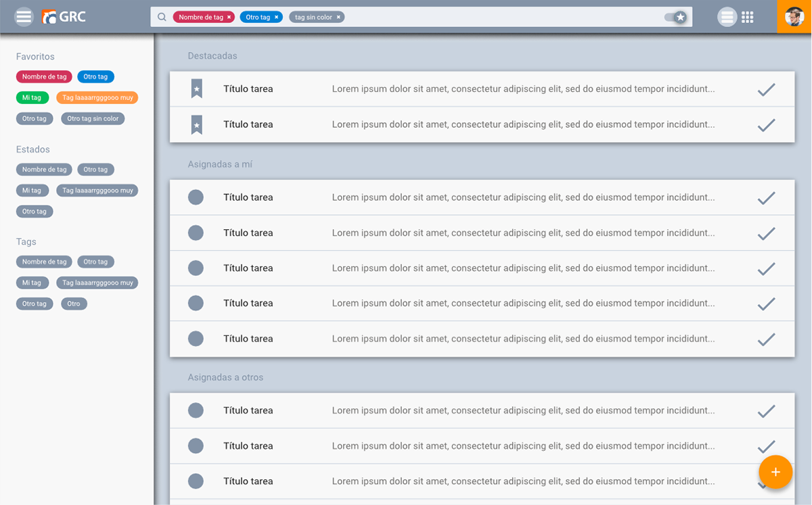The height and width of the screenshot is (505, 812).
Task: Mark the second Destacadas task as done
Action: click(x=766, y=125)
